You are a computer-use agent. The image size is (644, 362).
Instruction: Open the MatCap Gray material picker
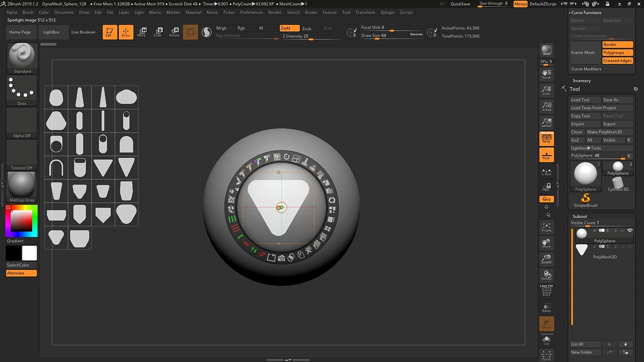[22, 187]
